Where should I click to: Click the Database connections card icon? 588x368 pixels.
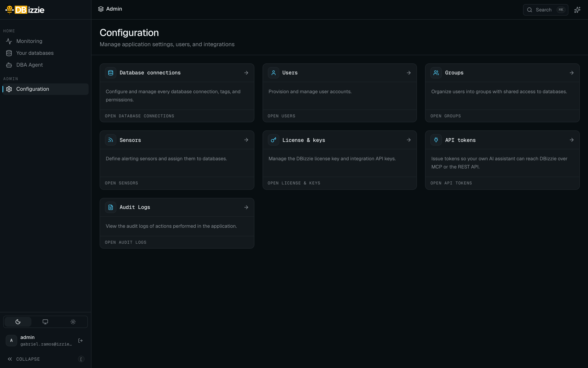110,73
